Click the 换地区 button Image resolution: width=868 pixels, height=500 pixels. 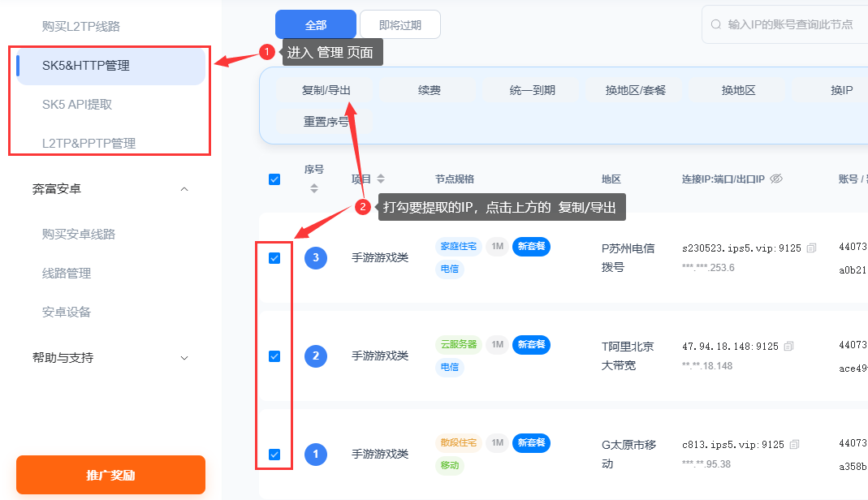(x=738, y=90)
